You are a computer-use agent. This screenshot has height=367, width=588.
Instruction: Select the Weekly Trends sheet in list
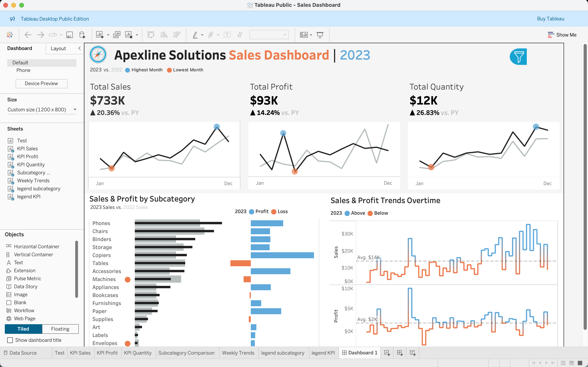pos(33,181)
